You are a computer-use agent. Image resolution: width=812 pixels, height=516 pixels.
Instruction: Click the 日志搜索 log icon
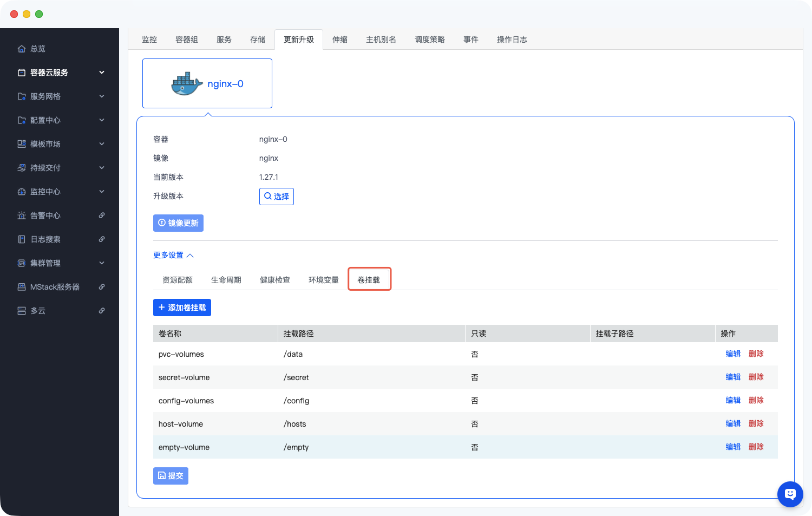click(22, 239)
